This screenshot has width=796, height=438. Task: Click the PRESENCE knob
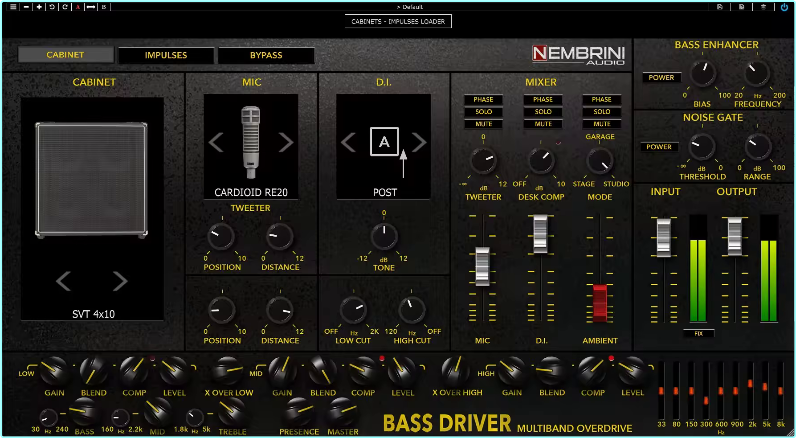pyautogui.click(x=298, y=412)
